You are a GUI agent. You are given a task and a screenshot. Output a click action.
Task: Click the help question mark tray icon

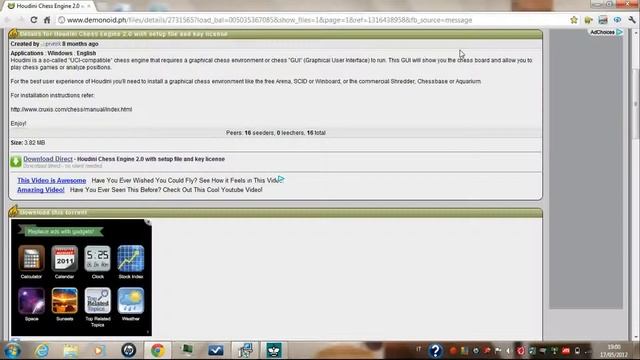(436, 350)
